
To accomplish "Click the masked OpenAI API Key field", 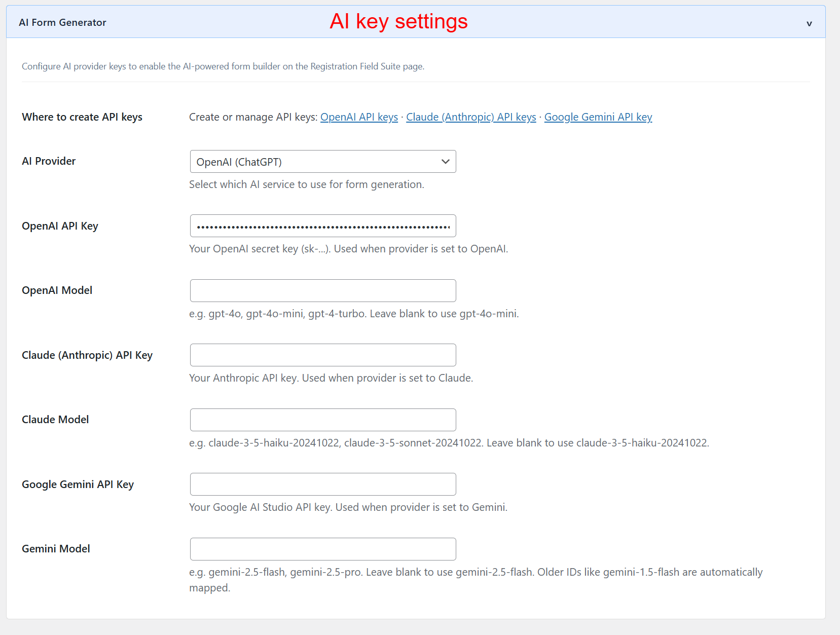I will click(x=322, y=226).
